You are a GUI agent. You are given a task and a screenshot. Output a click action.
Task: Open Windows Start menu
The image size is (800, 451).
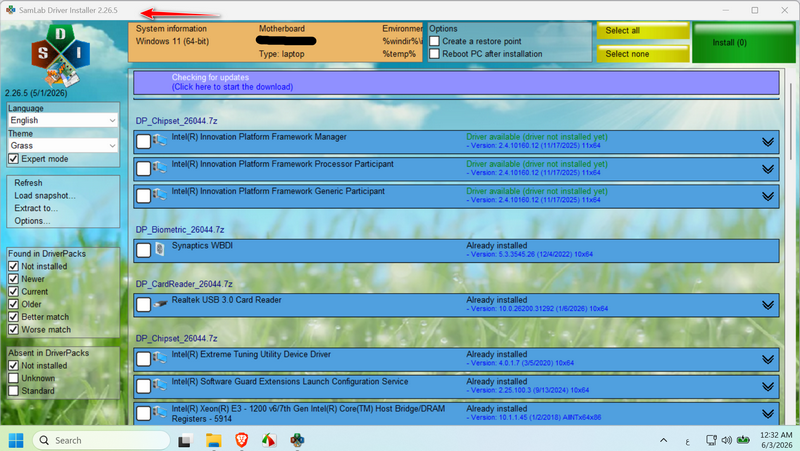16,440
